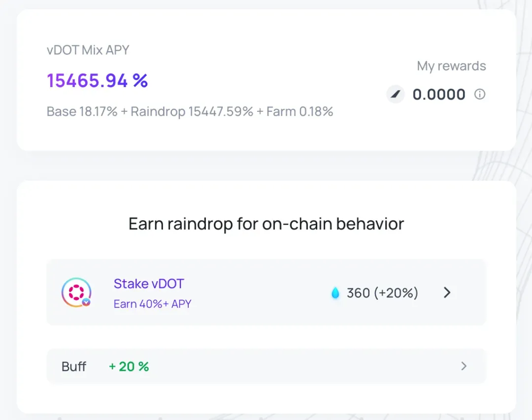This screenshot has width=532, height=420.
Task: Click the 360 (+20%) raindrop amount
Action: pyautogui.click(x=382, y=293)
